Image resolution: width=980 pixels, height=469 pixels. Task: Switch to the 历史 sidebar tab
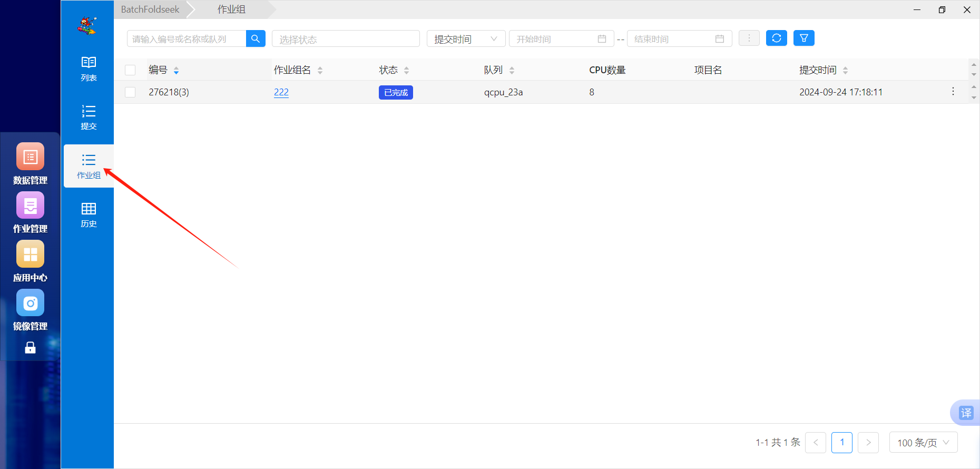[x=89, y=214]
